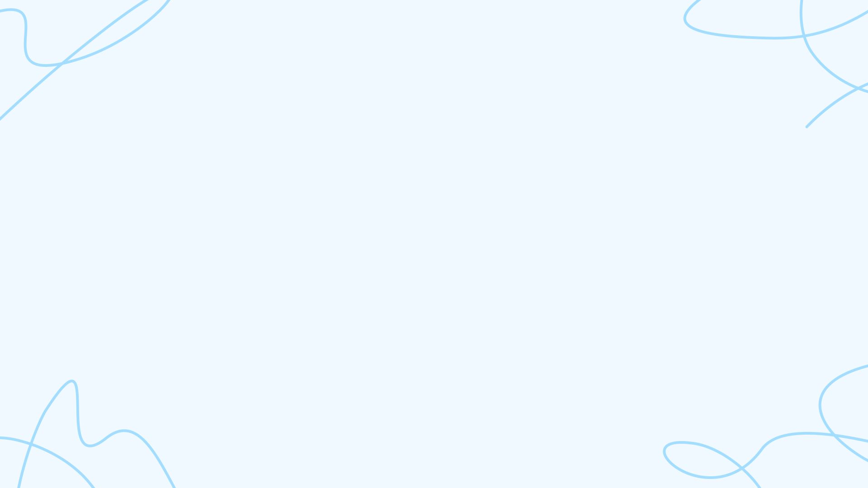Click the loose end of top-right curved line
Viewport: 868px width, 488px height.
[807, 127]
